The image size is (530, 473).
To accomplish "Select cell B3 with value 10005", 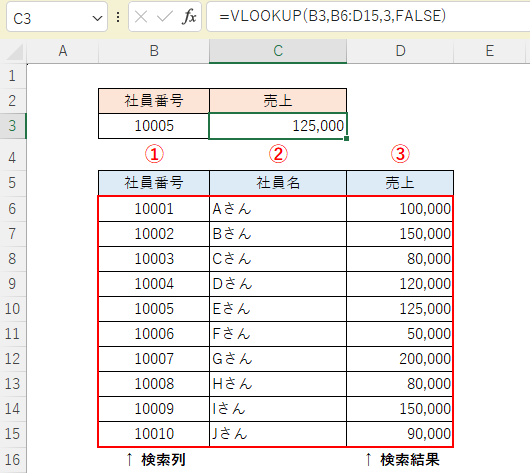I will pyautogui.click(x=154, y=126).
